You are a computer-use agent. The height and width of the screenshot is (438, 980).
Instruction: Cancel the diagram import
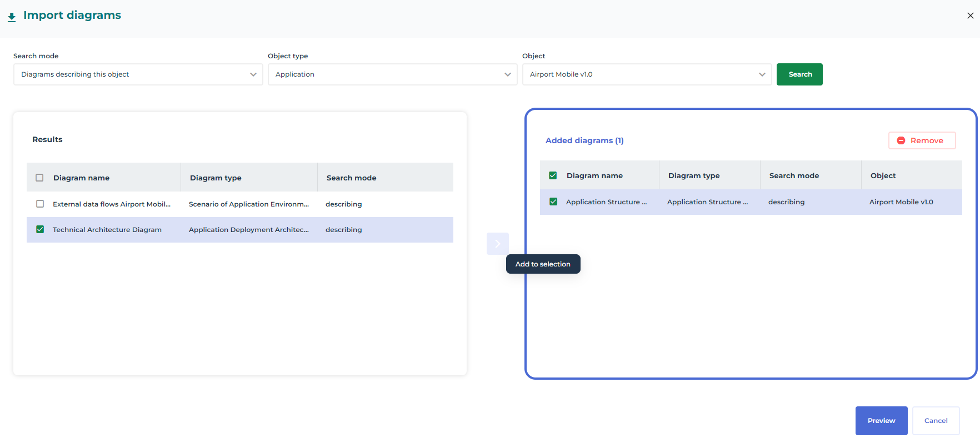[x=936, y=421]
